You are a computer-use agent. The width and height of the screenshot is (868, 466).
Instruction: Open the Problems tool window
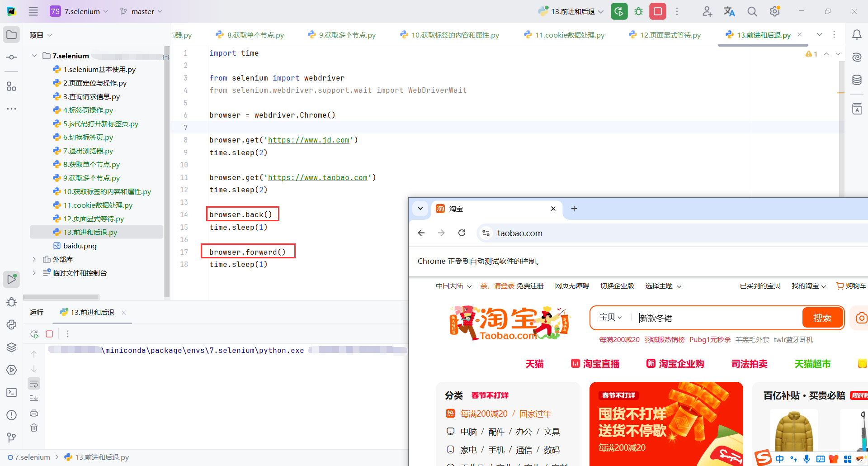click(x=12, y=415)
